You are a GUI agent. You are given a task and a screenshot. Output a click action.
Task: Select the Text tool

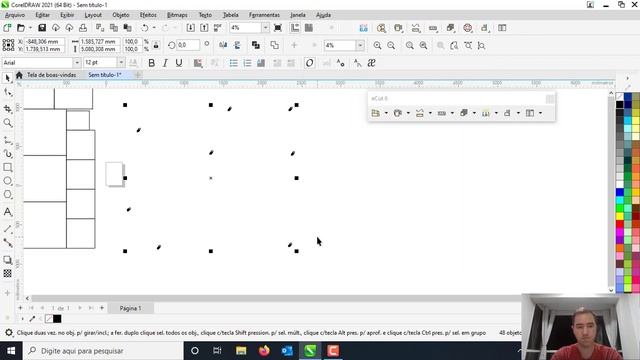(8, 212)
